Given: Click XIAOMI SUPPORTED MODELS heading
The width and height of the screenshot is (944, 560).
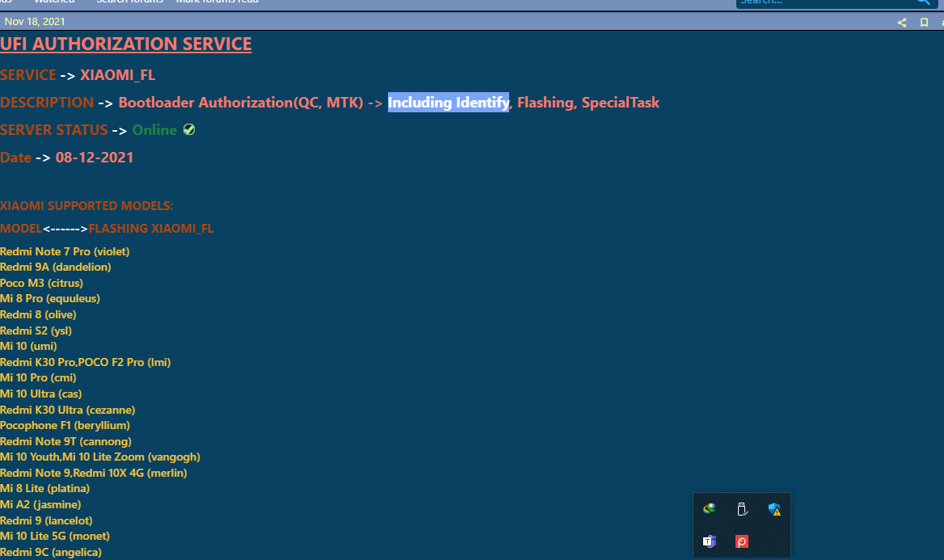Looking at the screenshot, I should click(x=86, y=206).
